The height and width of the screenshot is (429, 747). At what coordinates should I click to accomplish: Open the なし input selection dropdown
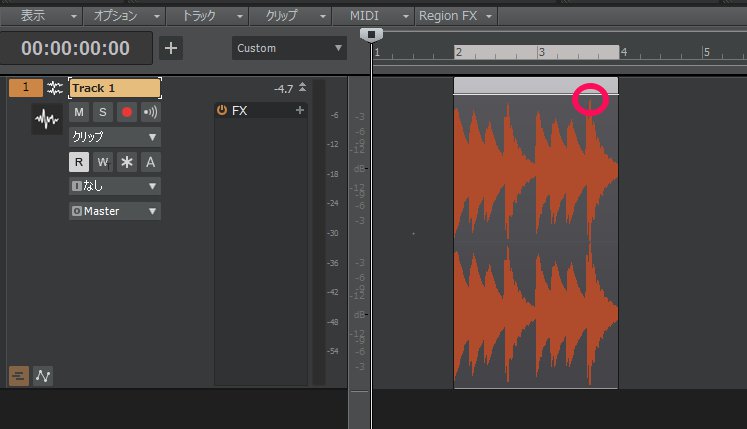[x=114, y=186]
